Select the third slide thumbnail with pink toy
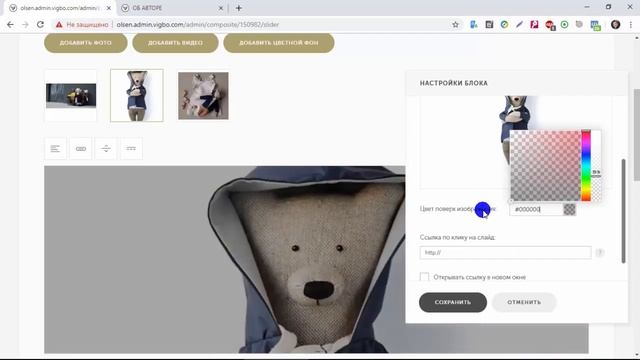The width and height of the screenshot is (640, 360). (203, 96)
